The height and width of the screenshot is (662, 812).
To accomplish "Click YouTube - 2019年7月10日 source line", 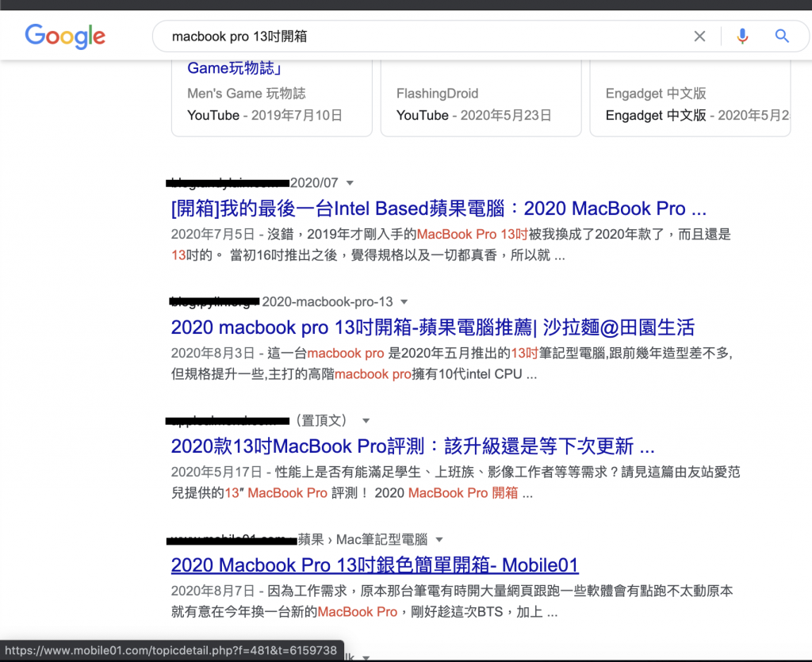I will (x=265, y=115).
